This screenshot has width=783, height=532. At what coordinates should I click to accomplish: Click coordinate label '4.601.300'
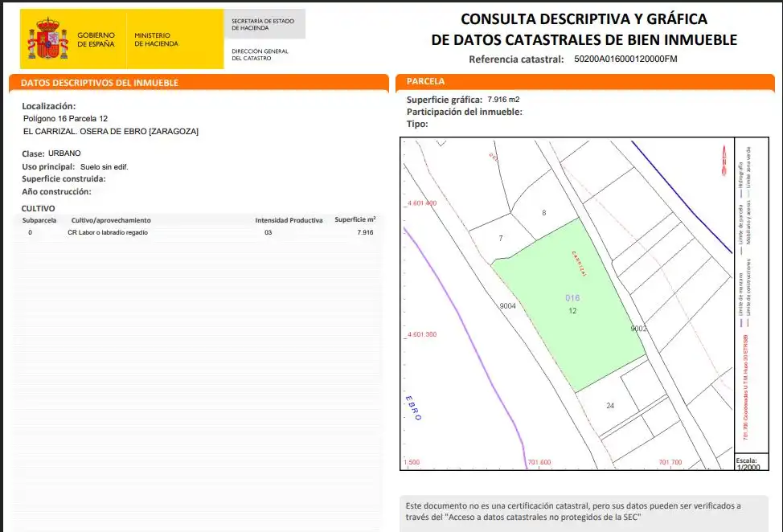[422, 334]
